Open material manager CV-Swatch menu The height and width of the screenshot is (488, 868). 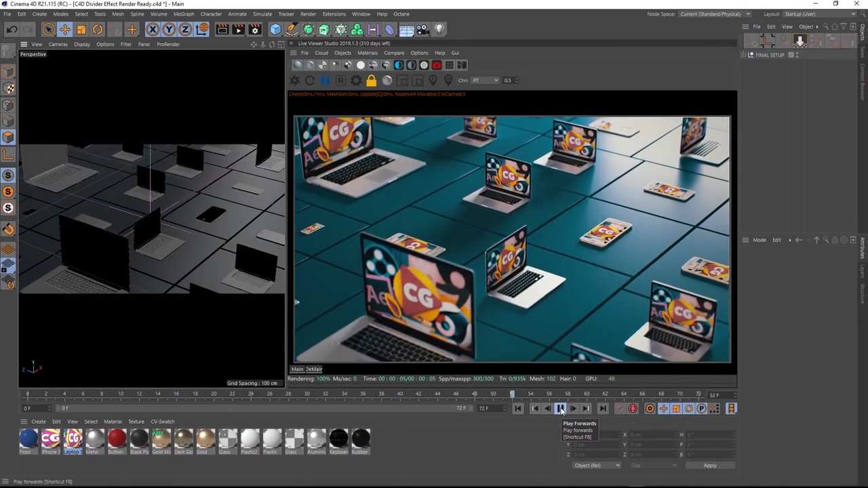pyautogui.click(x=162, y=422)
